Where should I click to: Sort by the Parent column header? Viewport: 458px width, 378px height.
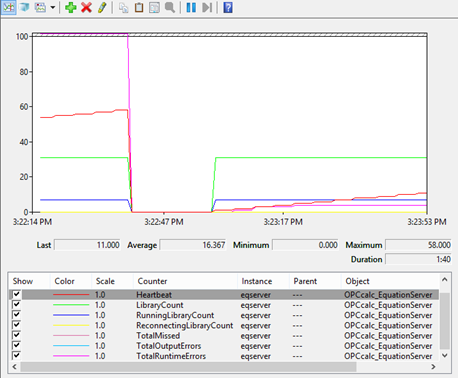click(315, 281)
